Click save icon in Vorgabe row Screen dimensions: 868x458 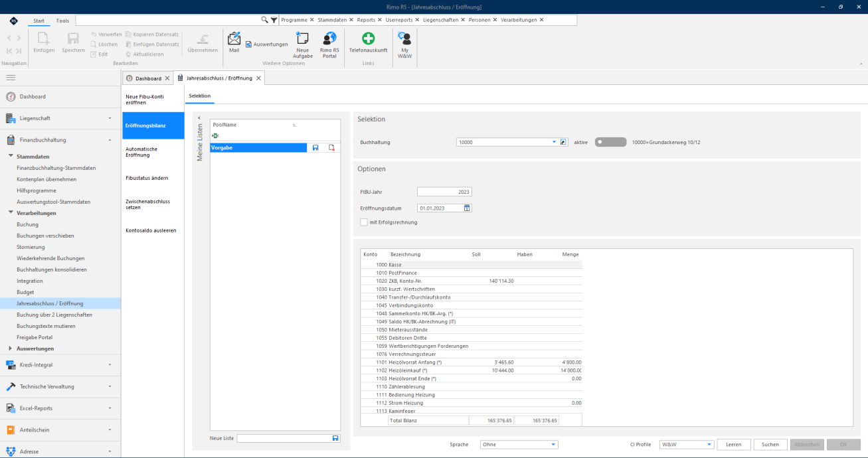(x=315, y=147)
